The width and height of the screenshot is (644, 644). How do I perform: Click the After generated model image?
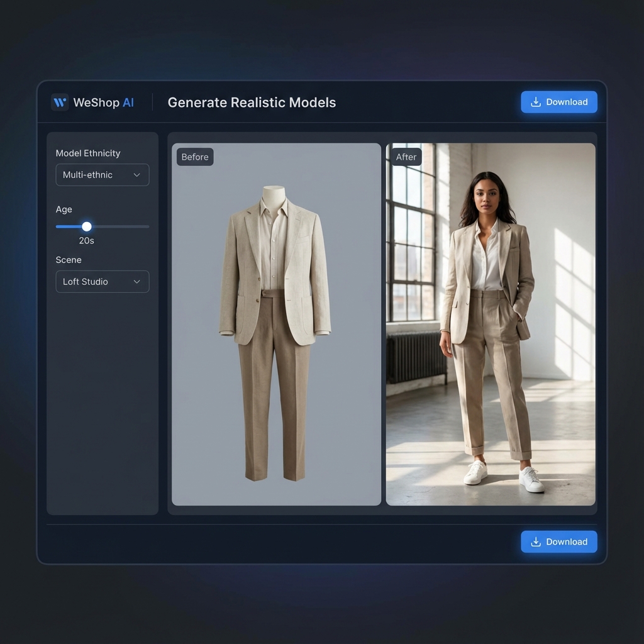(x=491, y=327)
